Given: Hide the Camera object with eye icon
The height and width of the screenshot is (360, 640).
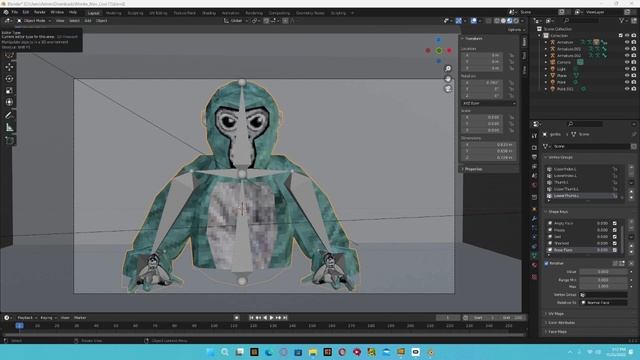Looking at the screenshot, I should click(x=627, y=62).
